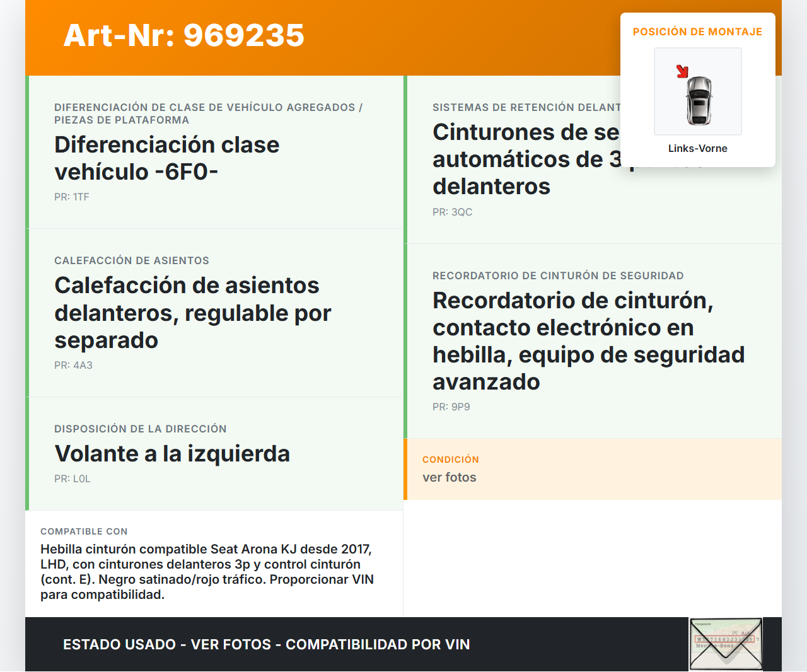Select the 'Hebilla cinturón compatible Seat Arona' paragraph

207,572
